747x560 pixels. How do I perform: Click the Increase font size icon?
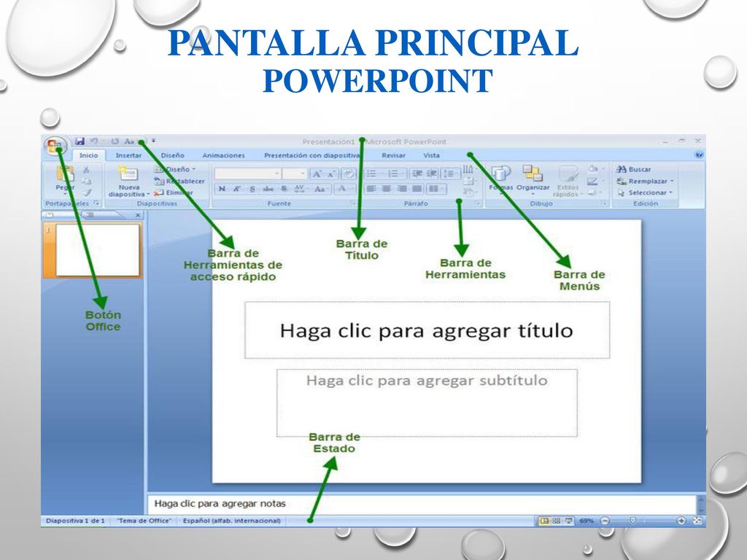(x=317, y=174)
